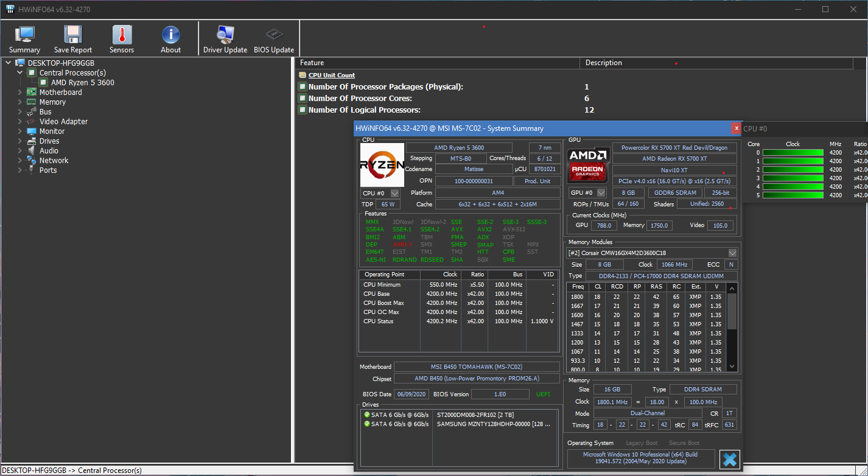The height and width of the screenshot is (476, 868).
Task: Click the Bus icon in the tree
Action: click(32, 111)
